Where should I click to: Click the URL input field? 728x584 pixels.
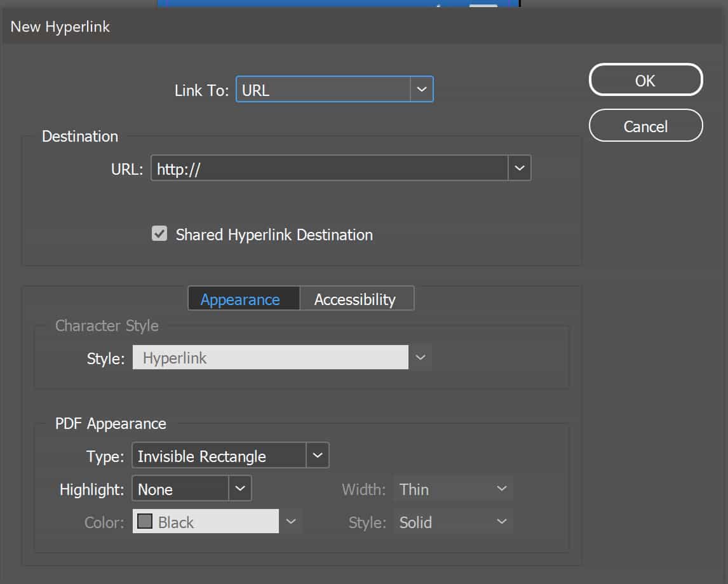point(329,168)
